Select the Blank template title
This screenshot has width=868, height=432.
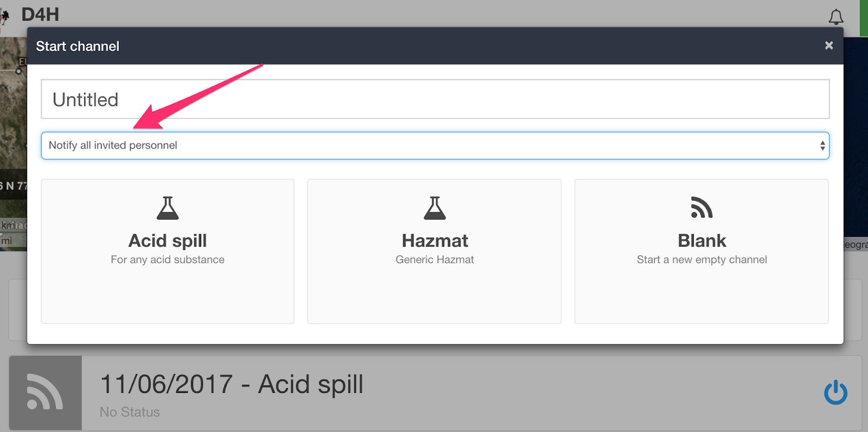(701, 240)
